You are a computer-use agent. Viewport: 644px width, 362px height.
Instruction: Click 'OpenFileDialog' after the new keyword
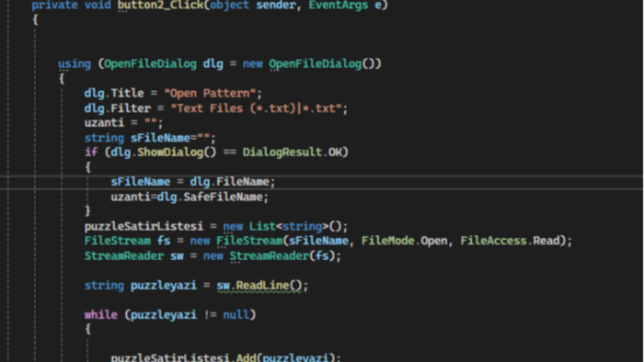[315, 64]
